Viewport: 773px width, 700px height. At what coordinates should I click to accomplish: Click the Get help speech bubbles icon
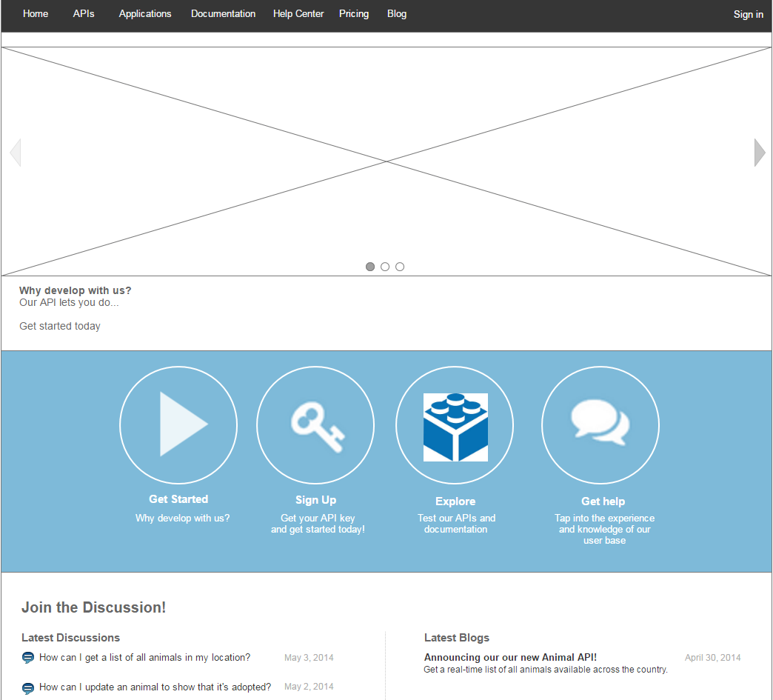600,424
